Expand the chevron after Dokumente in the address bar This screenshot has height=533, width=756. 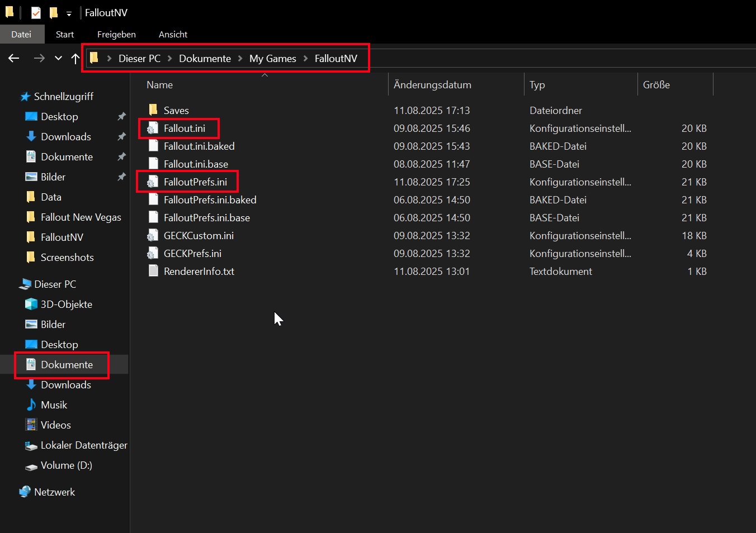tap(240, 59)
